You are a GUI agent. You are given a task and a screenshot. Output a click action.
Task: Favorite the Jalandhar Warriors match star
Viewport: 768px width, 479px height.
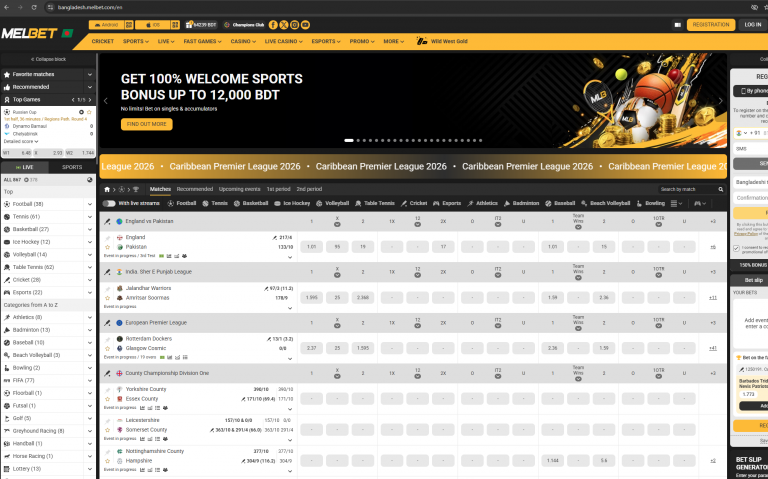click(x=107, y=298)
